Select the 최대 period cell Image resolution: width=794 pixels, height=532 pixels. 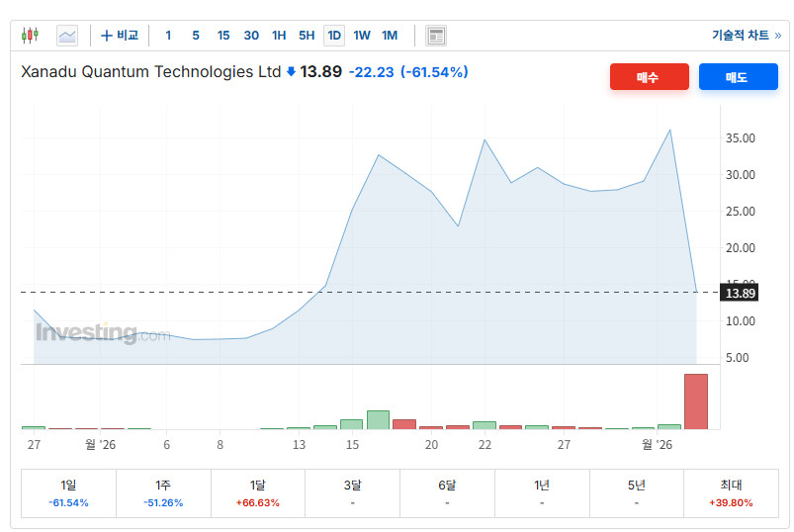pyautogui.click(x=731, y=493)
